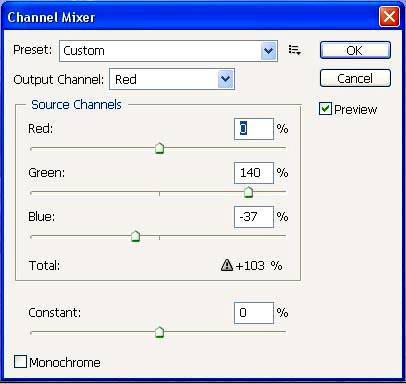Open the Output Channel dropdown arrow
Viewport: 406px width, 384px height.
click(x=226, y=79)
